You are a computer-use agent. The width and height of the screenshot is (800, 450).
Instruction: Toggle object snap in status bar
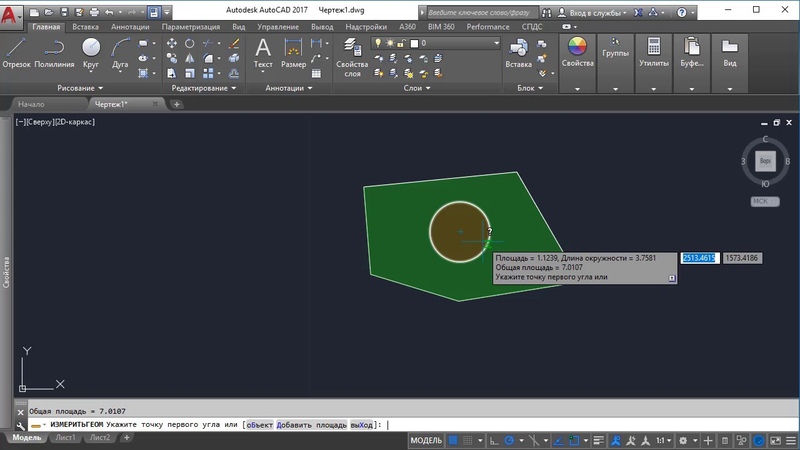[x=574, y=440]
